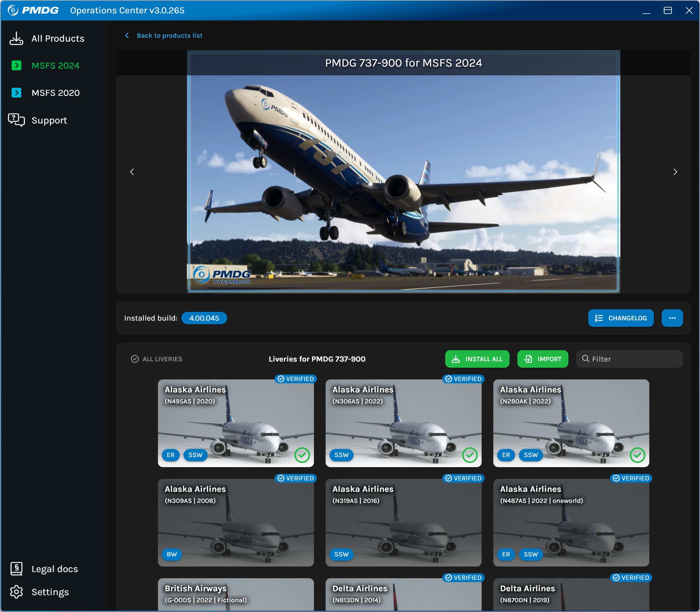Image resolution: width=700 pixels, height=612 pixels.
Task: Open the Settings page
Action: pyautogui.click(x=50, y=592)
